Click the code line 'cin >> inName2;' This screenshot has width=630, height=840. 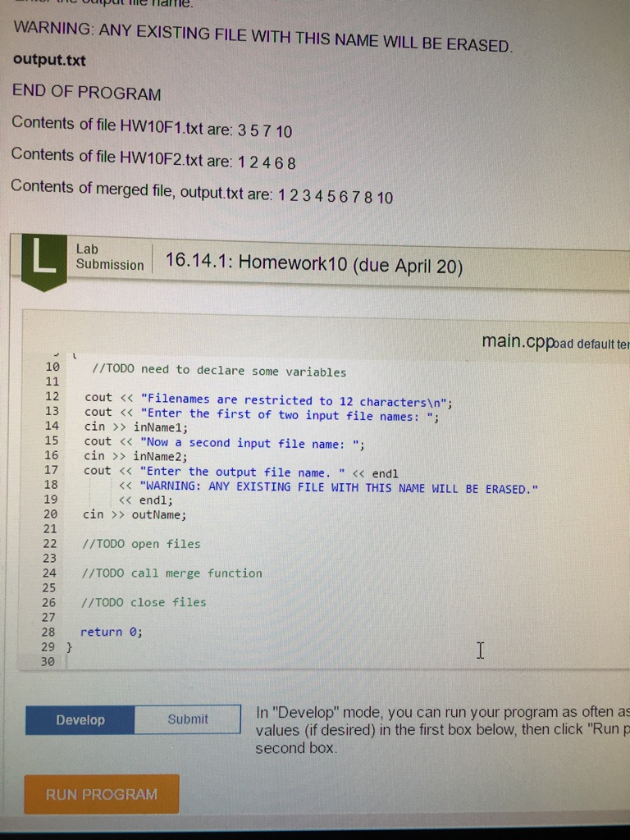135,456
